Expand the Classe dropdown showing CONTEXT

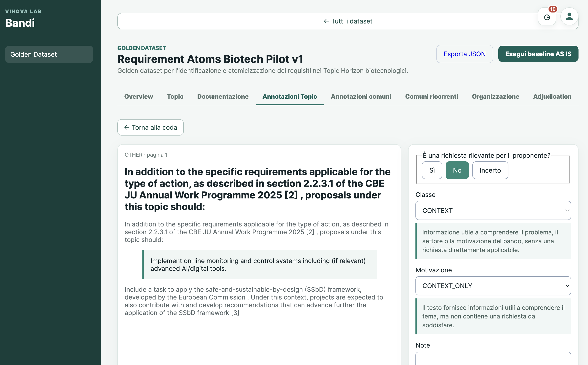point(493,211)
